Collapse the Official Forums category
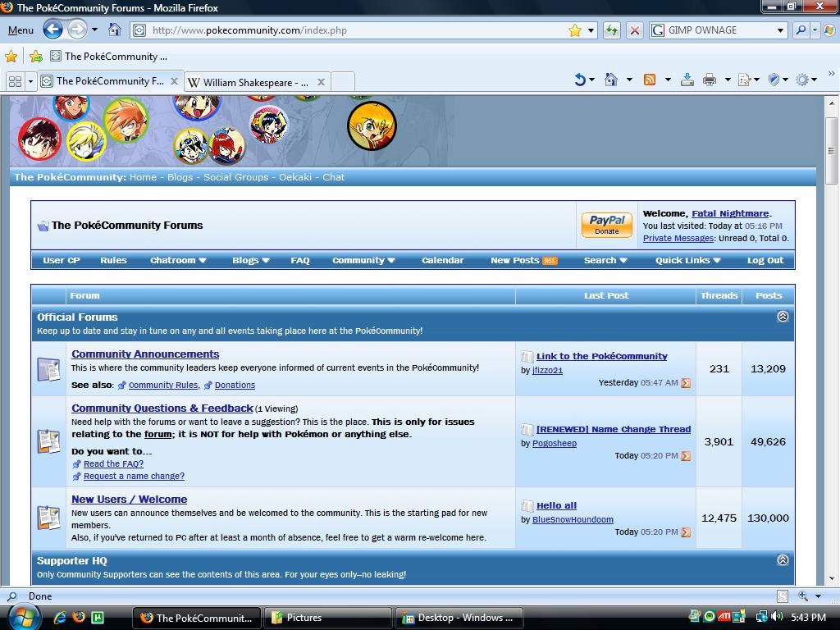840x630 pixels. (x=782, y=317)
